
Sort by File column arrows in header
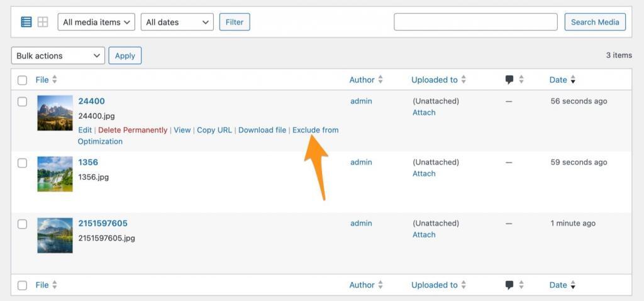click(55, 80)
